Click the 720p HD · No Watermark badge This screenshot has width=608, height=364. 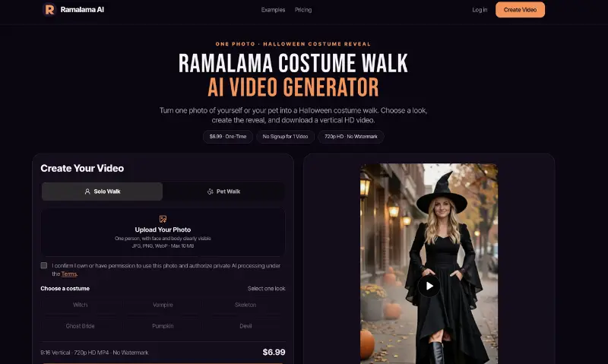(x=351, y=137)
